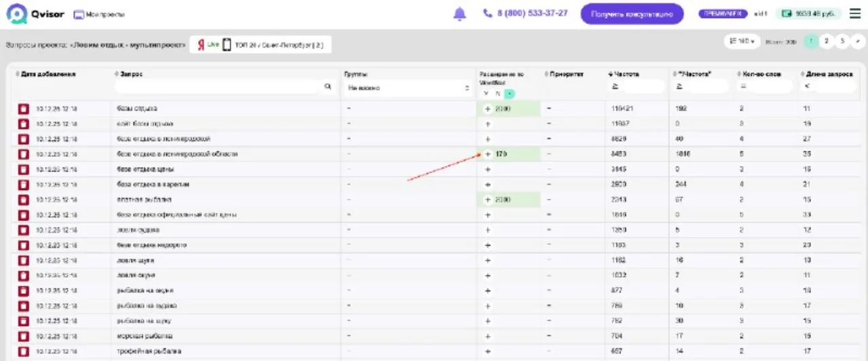The image size is (868, 361).
Task: Delete the query 'ловля судака'
Action: click(x=24, y=230)
